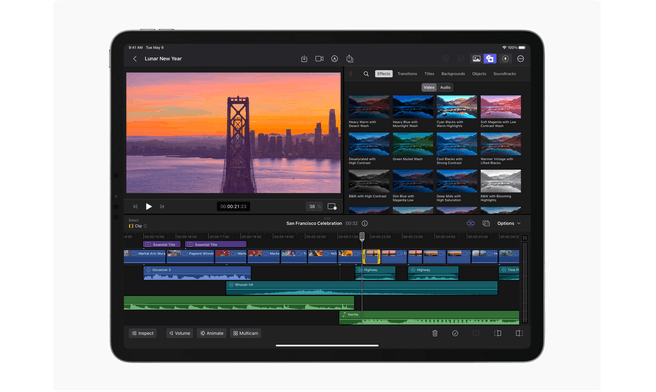Viewport: 656px width, 392px height.
Task: Select the first Essential Title clip
Action: [162, 244]
